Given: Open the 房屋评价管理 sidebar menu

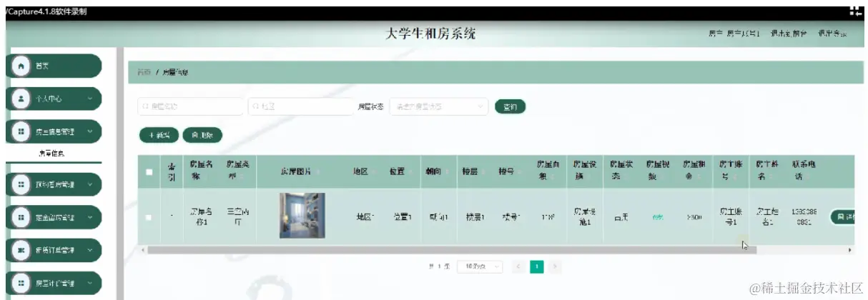Looking at the screenshot, I should [54, 283].
